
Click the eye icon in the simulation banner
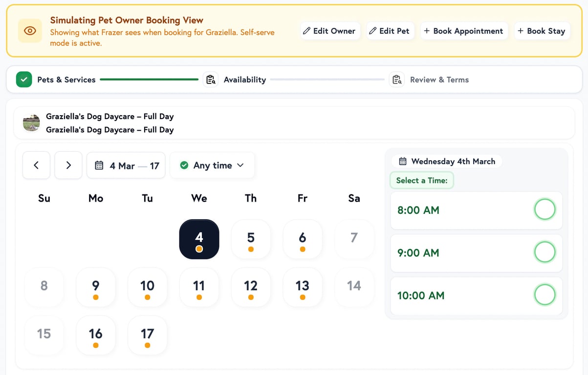click(x=30, y=30)
